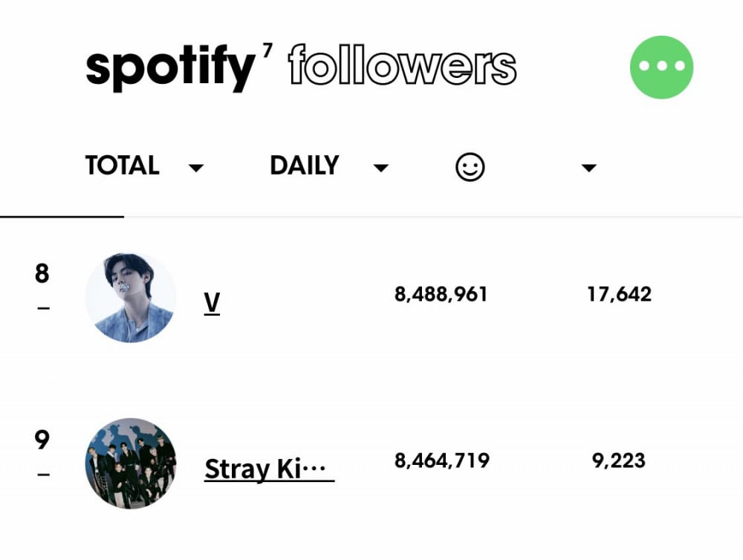The image size is (743, 560).
Task: Click the smiley face icon
Action: pyautogui.click(x=470, y=167)
